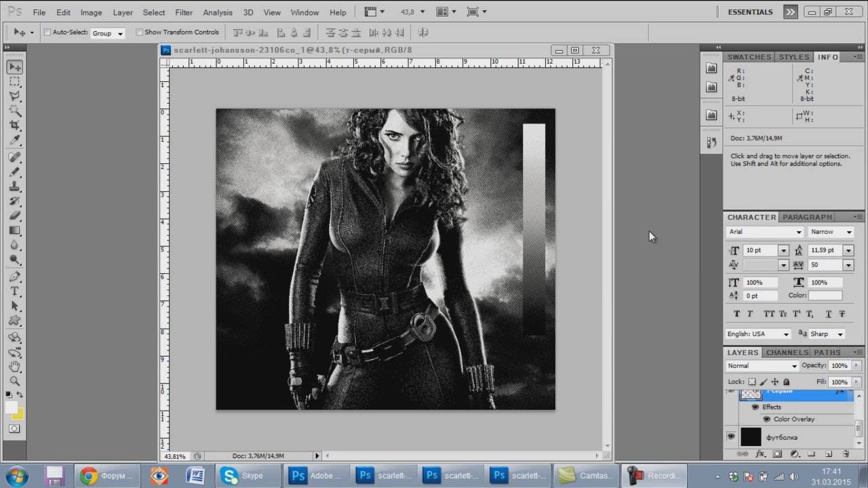Open the Normal blend mode dropdown
Viewport: 868px width, 488px height.
pos(763,365)
